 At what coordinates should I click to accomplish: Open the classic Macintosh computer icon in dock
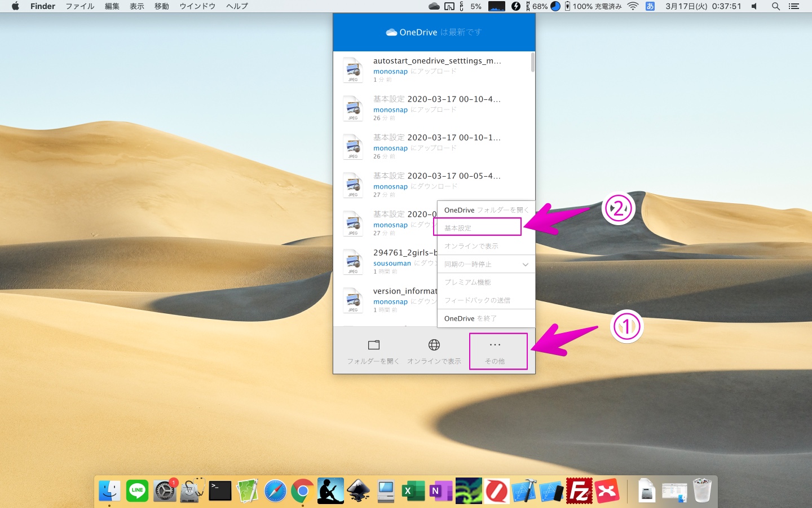(x=386, y=491)
